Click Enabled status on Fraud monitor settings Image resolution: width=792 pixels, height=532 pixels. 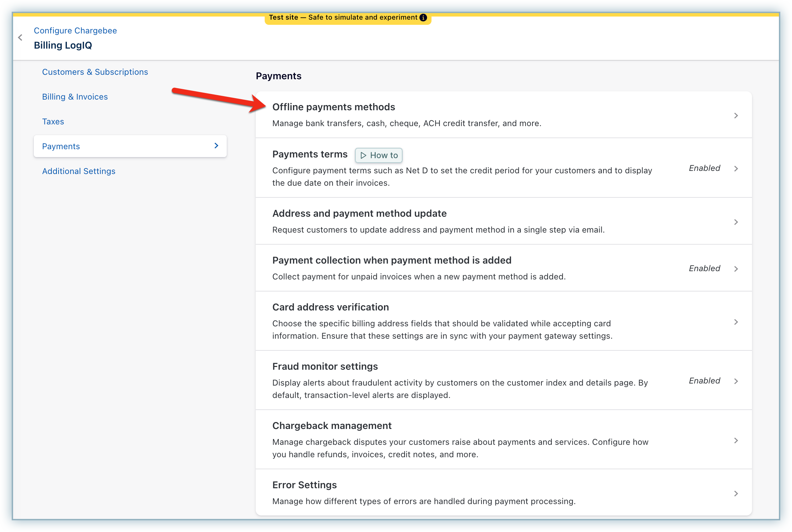click(x=704, y=381)
